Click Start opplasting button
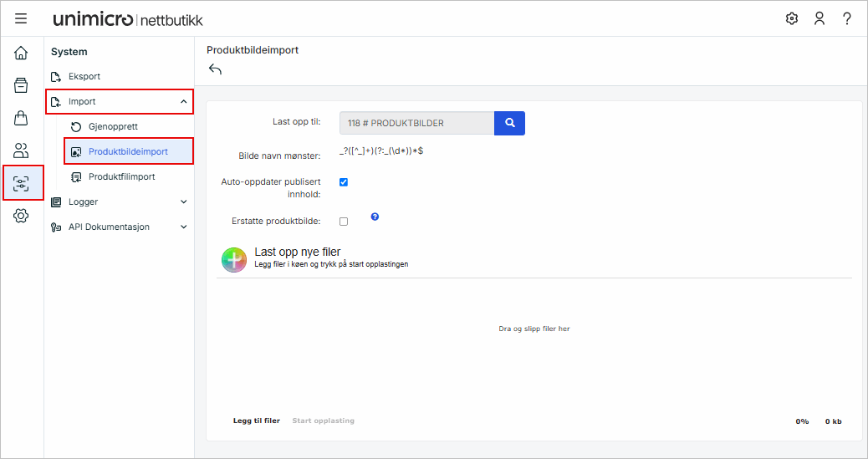 (324, 421)
